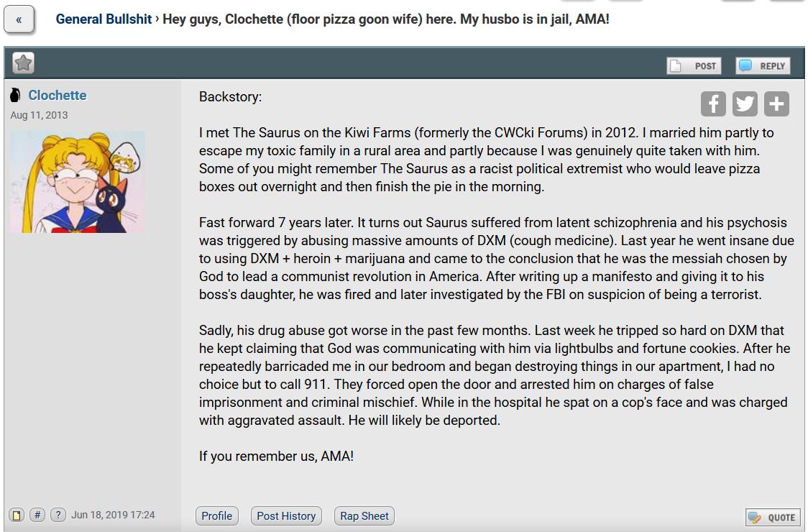Click the Jun 18, 2019 17:24 timestamp
The height and width of the screenshot is (532, 808).
point(113,515)
